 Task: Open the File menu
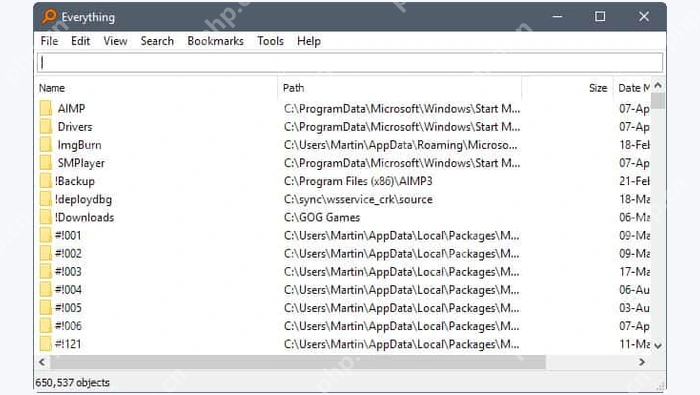pyautogui.click(x=49, y=41)
